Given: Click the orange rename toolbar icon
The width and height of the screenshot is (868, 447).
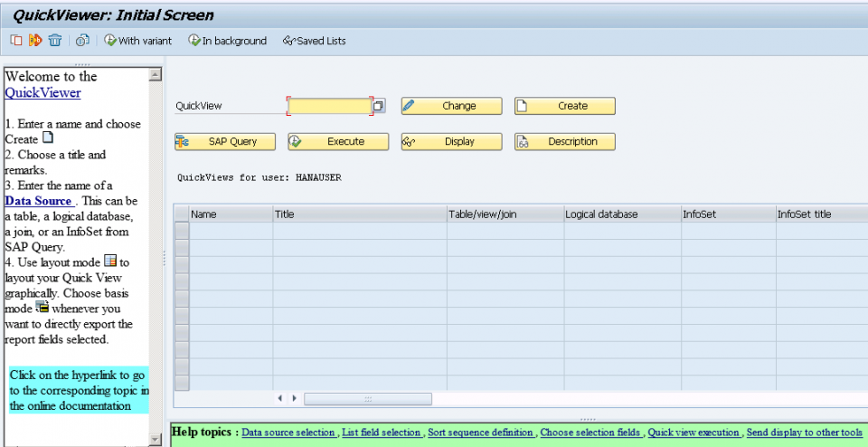Looking at the screenshot, I should coord(35,40).
